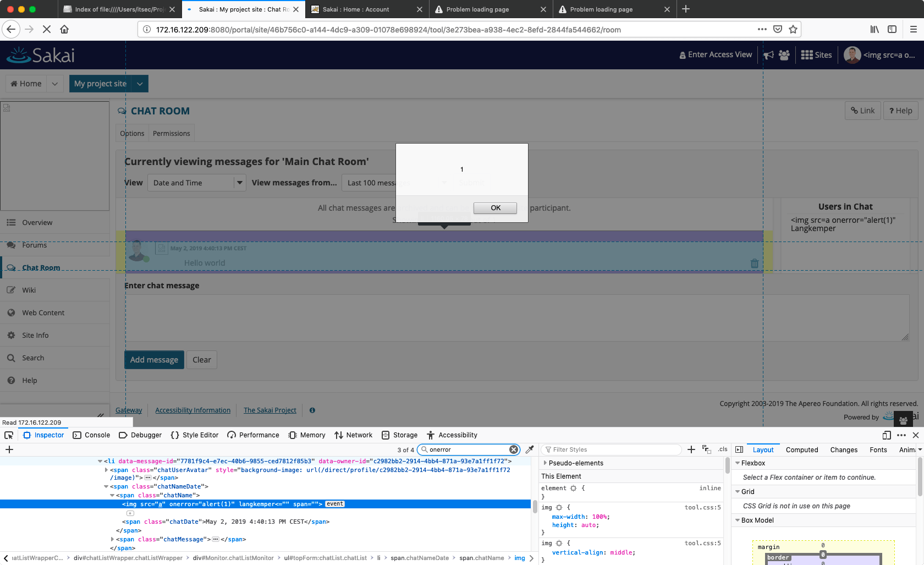Open Firefox library icon
The height and width of the screenshot is (565, 924).
point(874,29)
